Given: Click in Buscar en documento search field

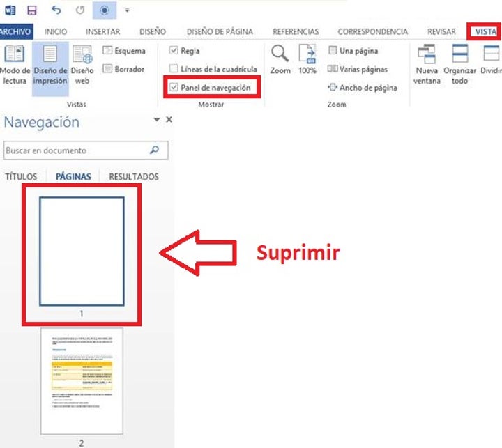Looking at the screenshot, I should coord(75,150).
